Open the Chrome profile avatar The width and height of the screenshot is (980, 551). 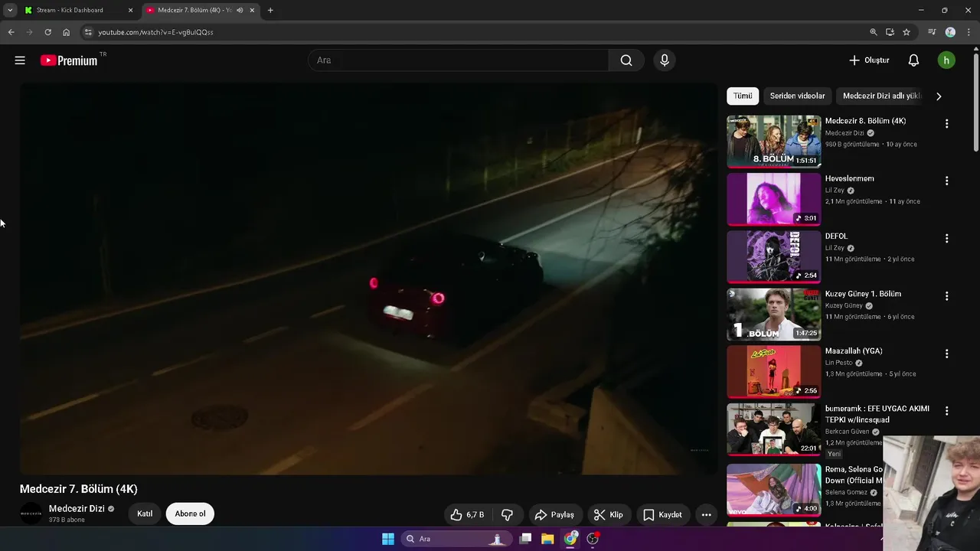coord(950,32)
